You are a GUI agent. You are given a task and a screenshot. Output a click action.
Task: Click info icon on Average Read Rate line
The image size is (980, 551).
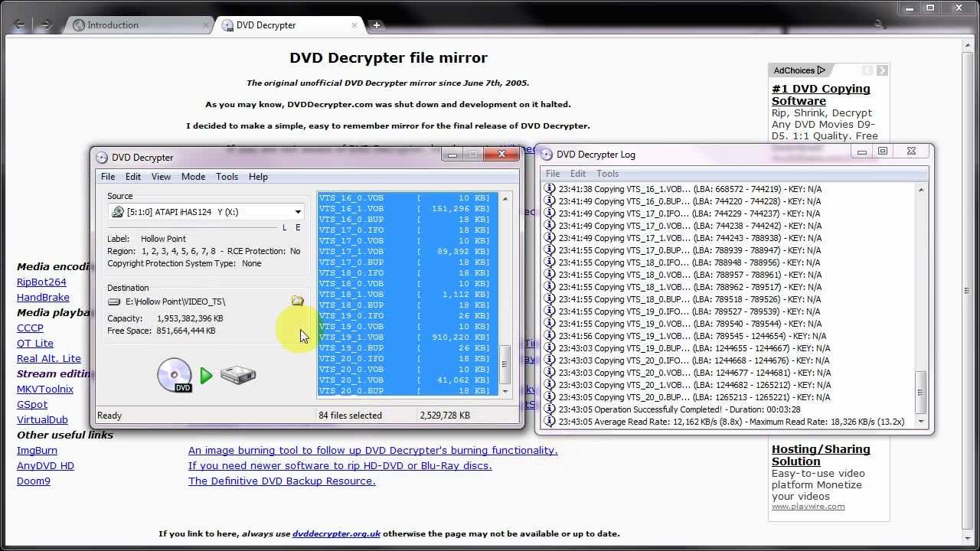(549, 422)
